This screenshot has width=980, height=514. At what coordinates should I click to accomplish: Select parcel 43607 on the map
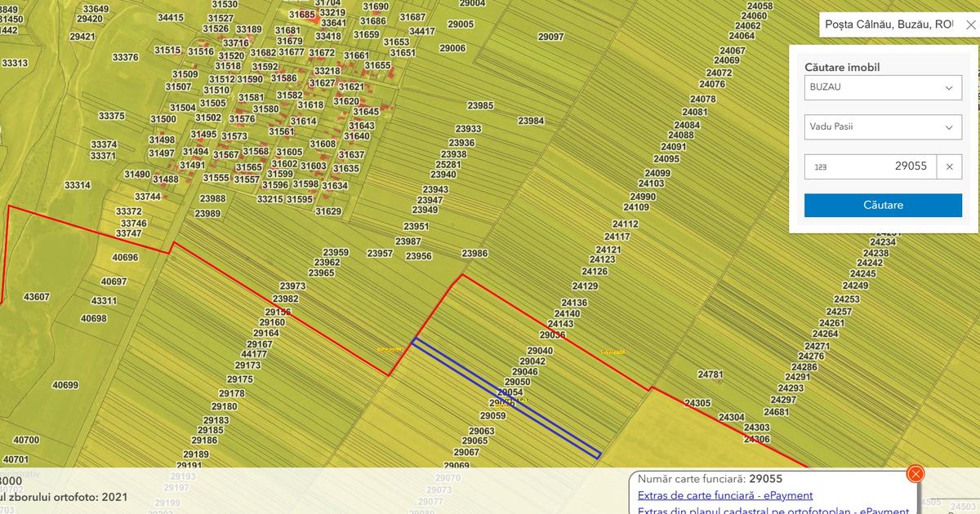(36, 297)
